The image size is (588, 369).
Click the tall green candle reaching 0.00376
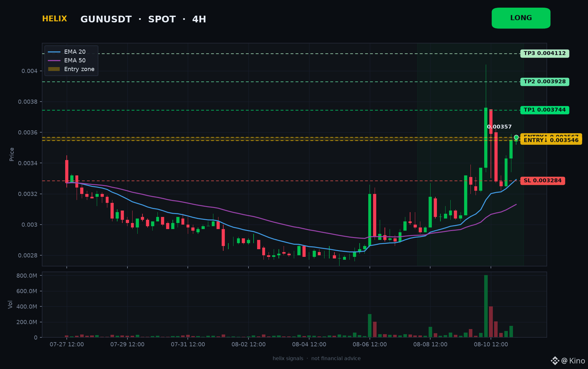[x=486, y=138]
